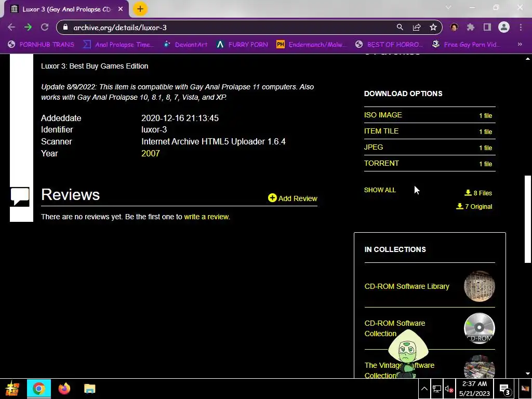Click the network status tray icon
The height and width of the screenshot is (399, 532).
point(436,389)
